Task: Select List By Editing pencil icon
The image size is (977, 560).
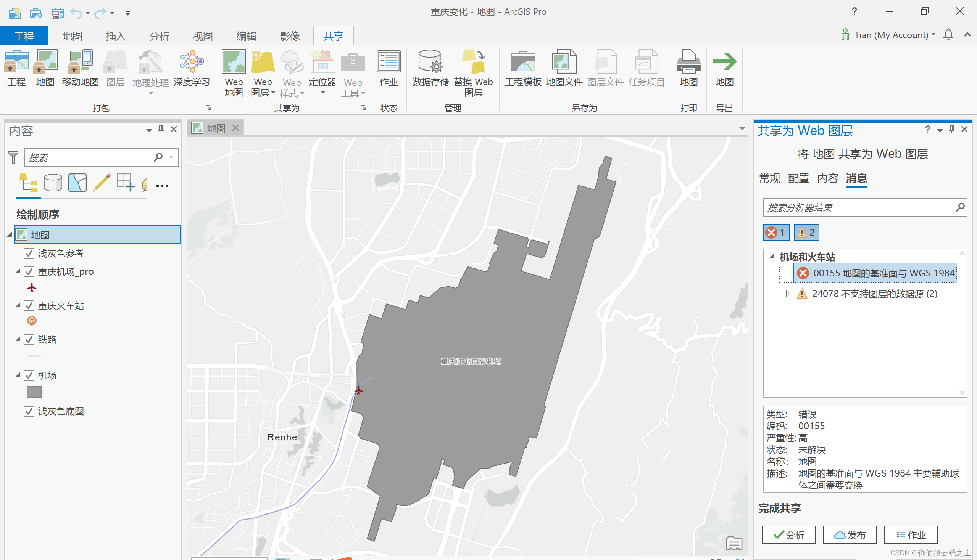Action: (102, 183)
